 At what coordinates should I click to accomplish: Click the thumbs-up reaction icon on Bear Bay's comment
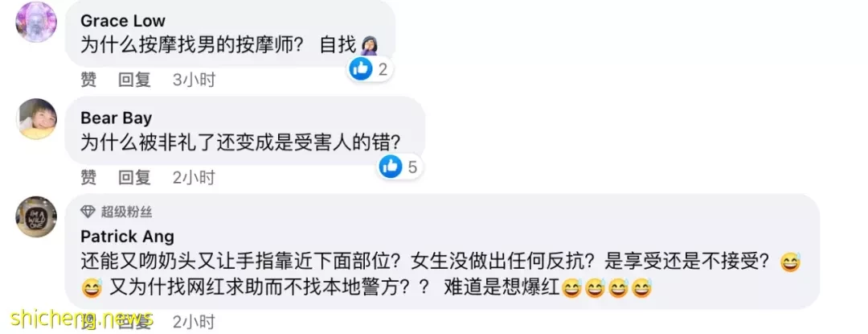tap(391, 167)
